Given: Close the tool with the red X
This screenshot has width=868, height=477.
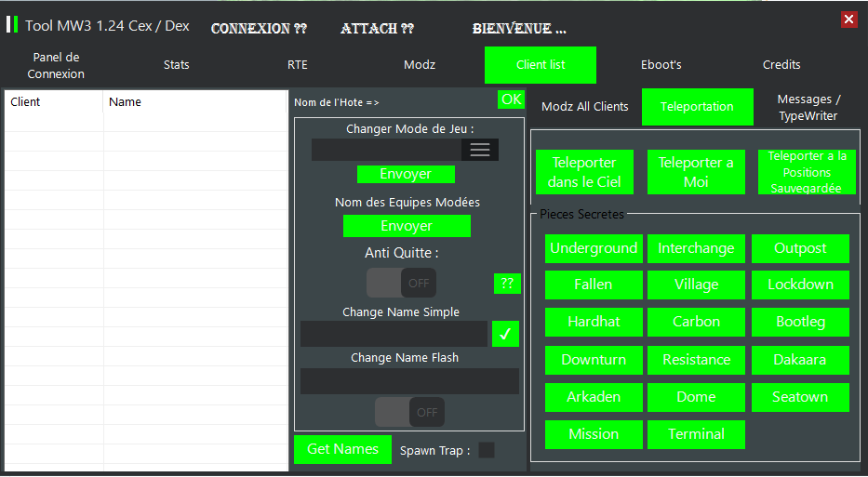Looking at the screenshot, I should pyautogui.click(x=848, y=19).
